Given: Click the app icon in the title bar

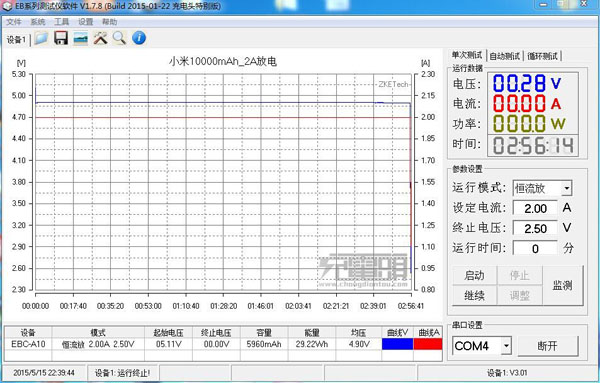Looking at the screenshot, I should click(7, 6).
